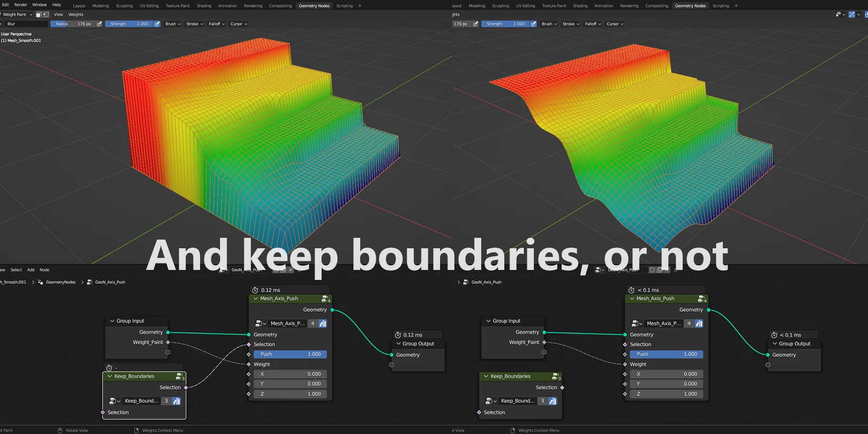Click node group icon on right Mesh_Axis_Push header
The width and height of the screenshot is (868, 434).
tap(702, 299)
